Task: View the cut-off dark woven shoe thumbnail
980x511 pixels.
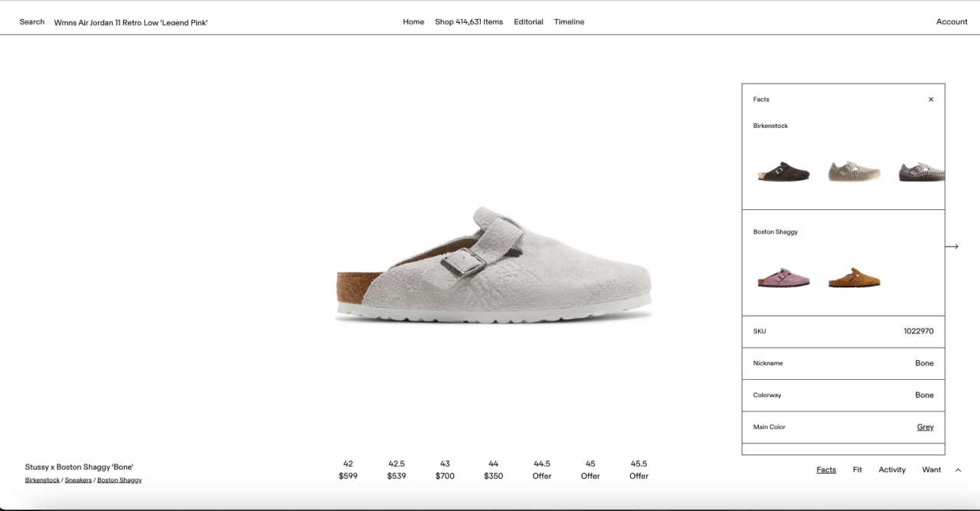Action: (x=921, y=171)
